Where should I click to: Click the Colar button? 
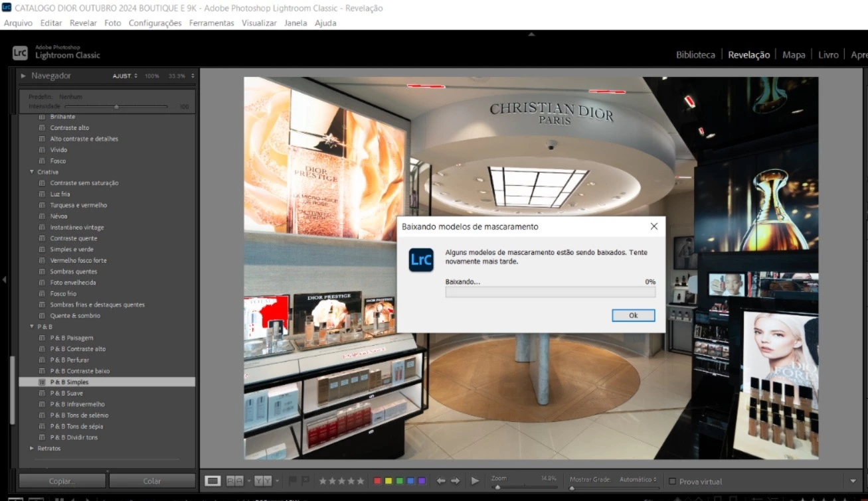tap(152, 481)
